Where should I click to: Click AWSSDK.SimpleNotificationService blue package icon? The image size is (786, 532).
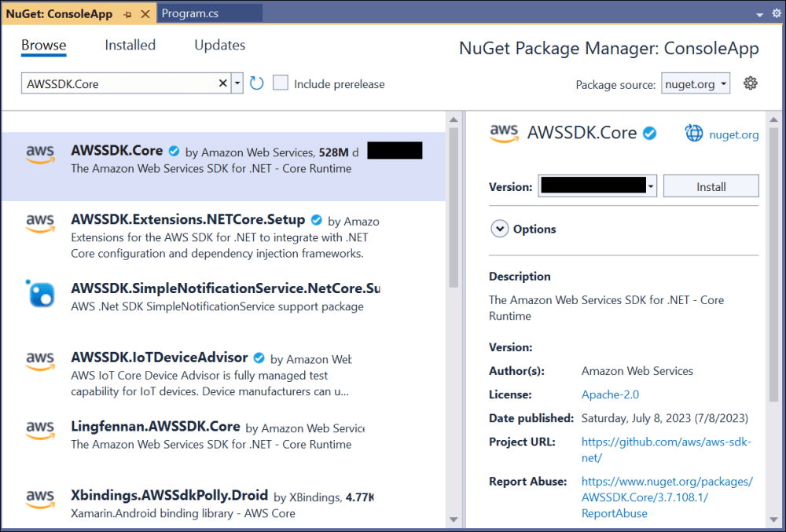click(x=40, y=294)
